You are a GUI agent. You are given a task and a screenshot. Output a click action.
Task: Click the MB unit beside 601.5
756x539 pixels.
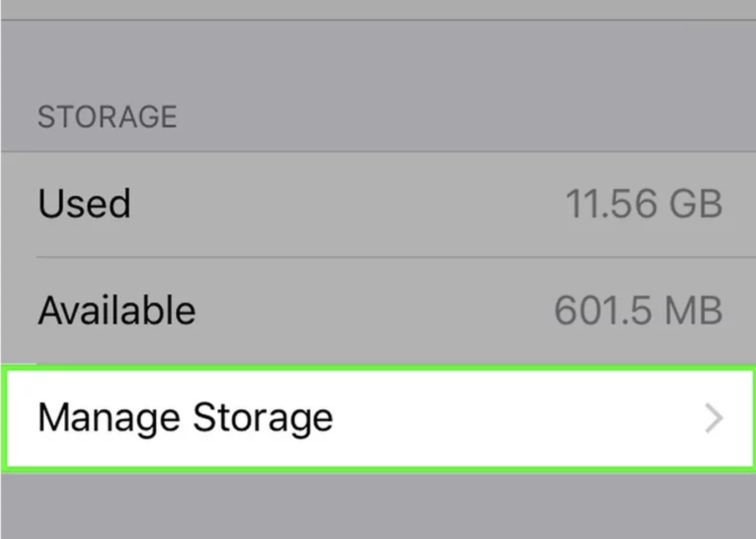(697, 310)
